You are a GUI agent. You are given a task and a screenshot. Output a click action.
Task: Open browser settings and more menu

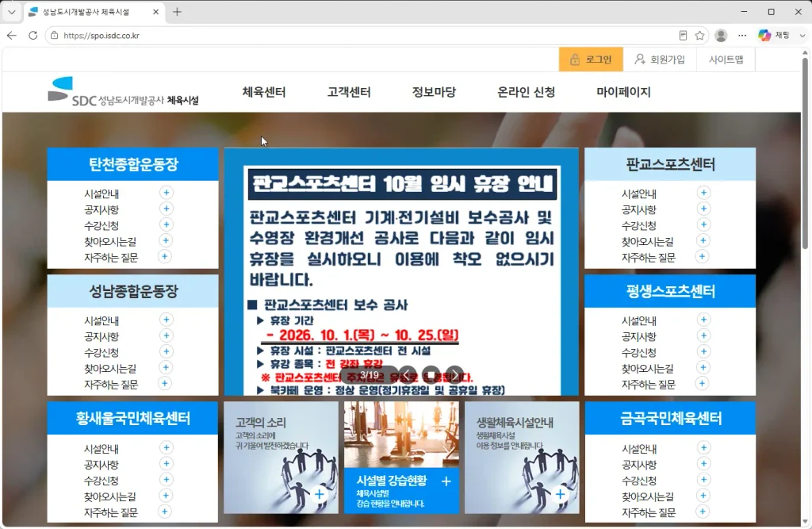[742, 35]
